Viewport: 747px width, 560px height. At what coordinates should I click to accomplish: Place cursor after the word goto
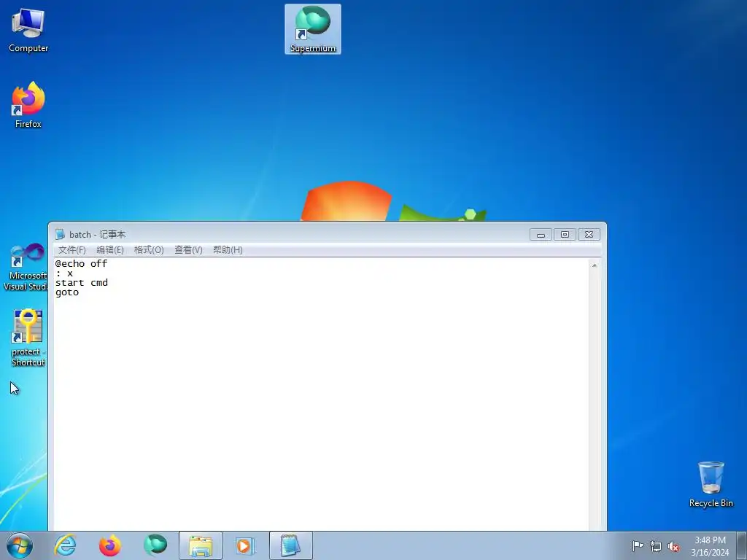coord(80,292)
